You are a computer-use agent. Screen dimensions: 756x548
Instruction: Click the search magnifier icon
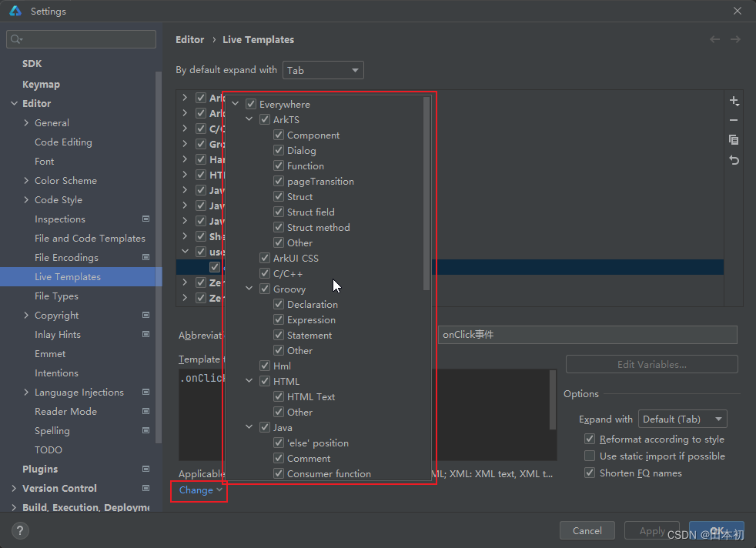16,39
